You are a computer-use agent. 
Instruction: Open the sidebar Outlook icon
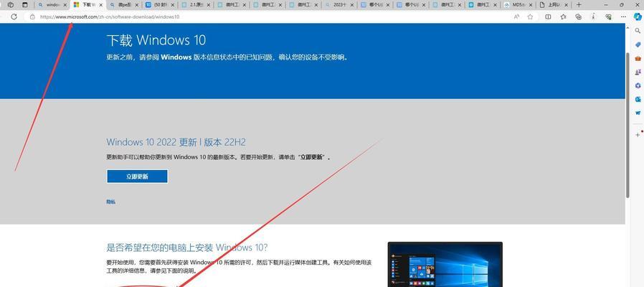(x=638, y=99)
